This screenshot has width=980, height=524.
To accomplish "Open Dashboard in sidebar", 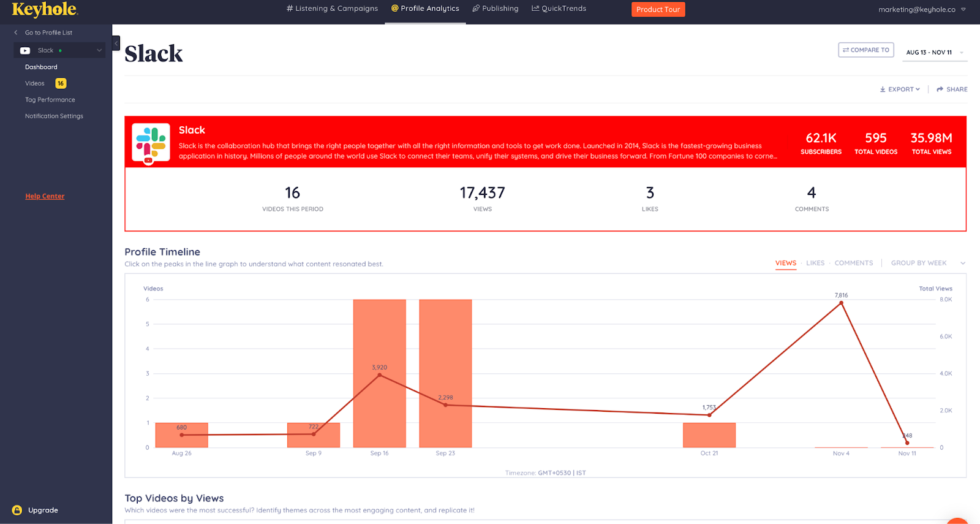I will [41, 67].
